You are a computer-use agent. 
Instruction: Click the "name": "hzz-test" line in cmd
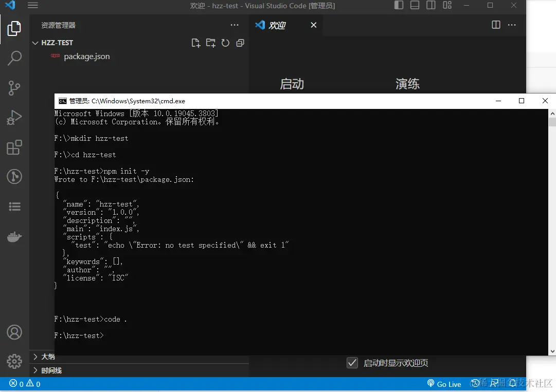click(x=101, y=204)
